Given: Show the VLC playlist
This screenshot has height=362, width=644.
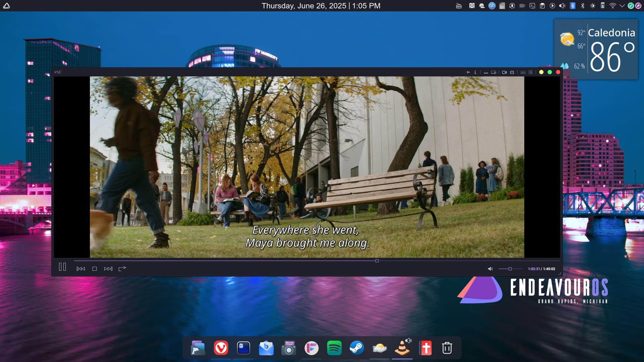Looking at the screenshot, I should 531,72.
